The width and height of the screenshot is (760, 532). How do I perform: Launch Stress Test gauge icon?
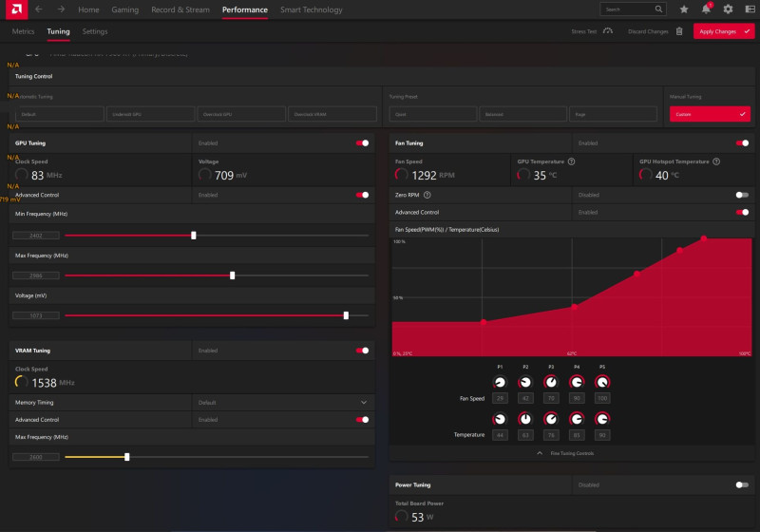[608, 31]
